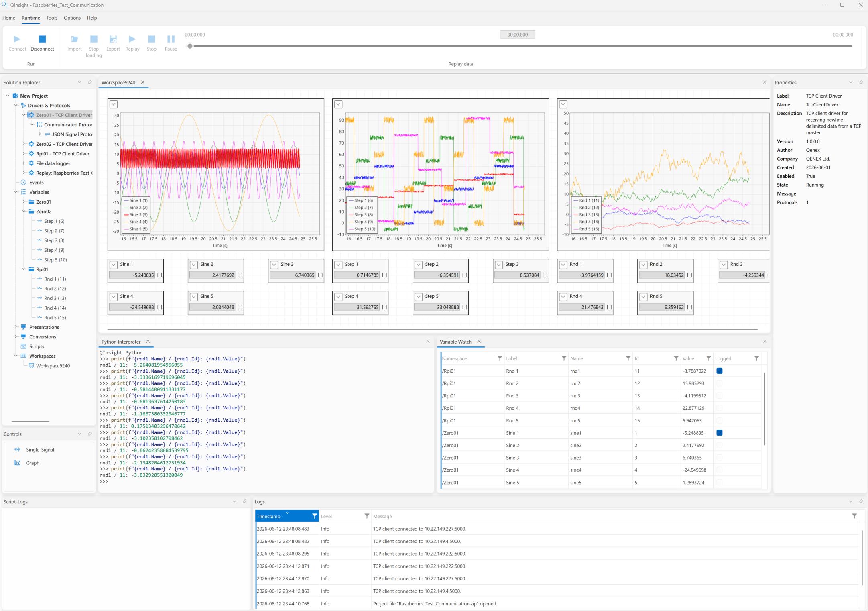Filter the Id column in Variable Watch

[676, 358]
